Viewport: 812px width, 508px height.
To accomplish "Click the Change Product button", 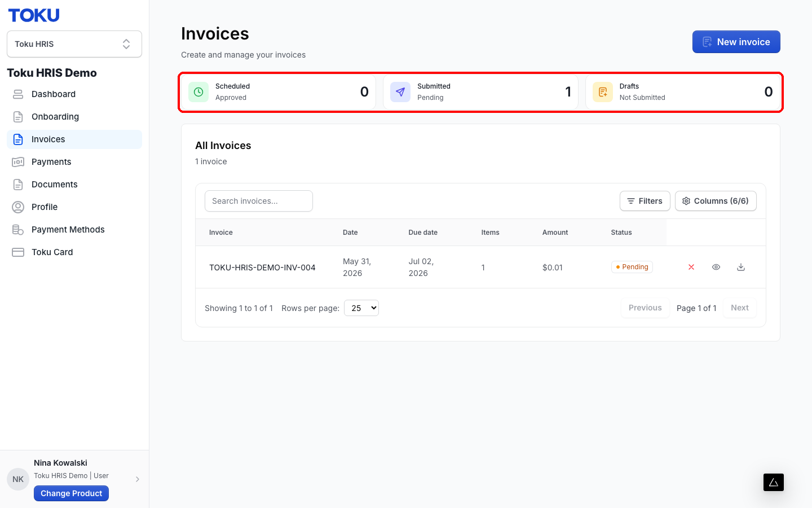I will click(x=71, y=493).
